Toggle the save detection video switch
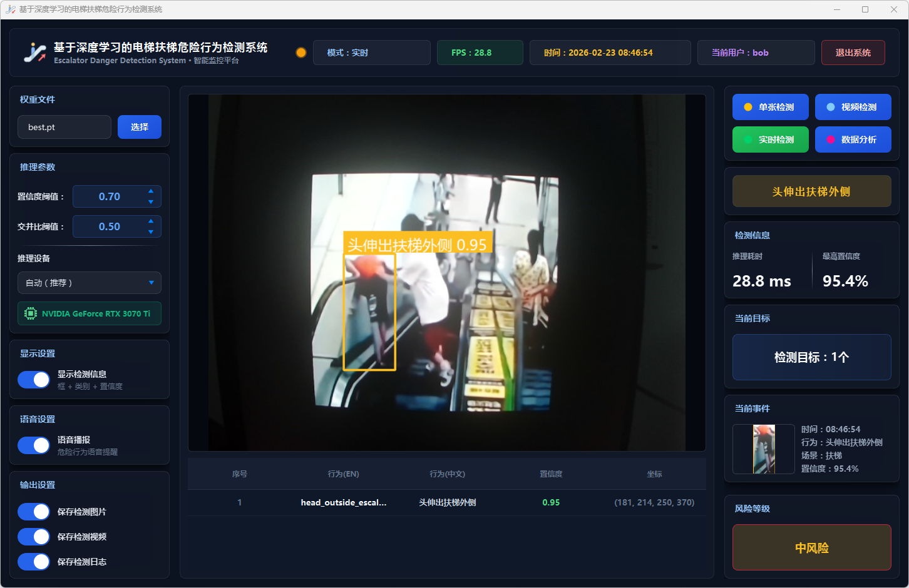The image size is (909, 588). point(34,537)
